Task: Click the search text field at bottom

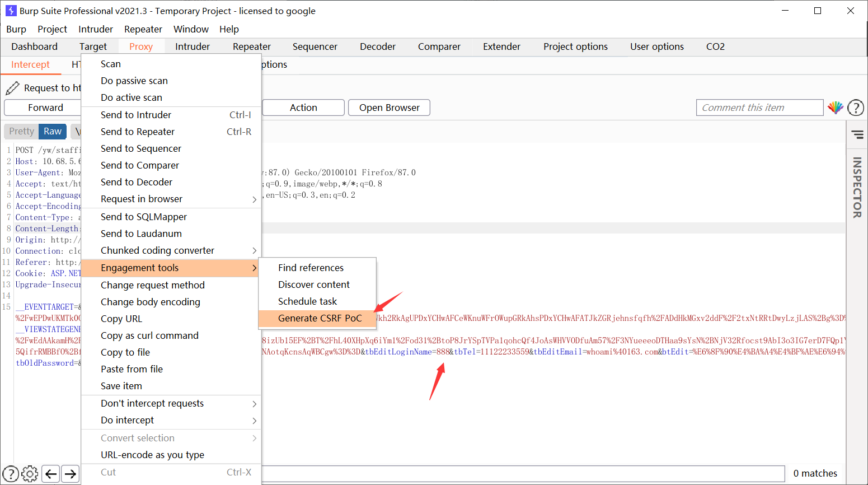Action: tap(523, 474)
